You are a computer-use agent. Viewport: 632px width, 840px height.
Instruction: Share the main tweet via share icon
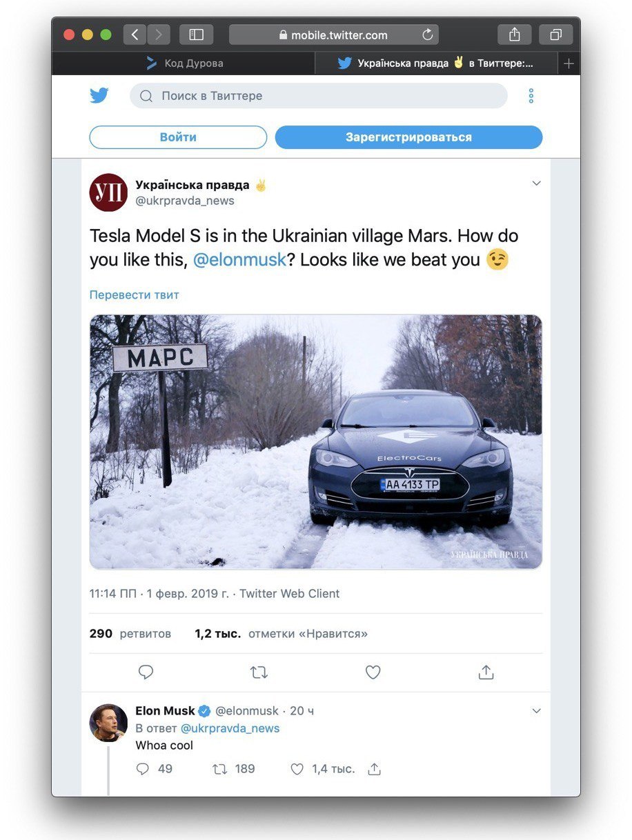[486, 672]
